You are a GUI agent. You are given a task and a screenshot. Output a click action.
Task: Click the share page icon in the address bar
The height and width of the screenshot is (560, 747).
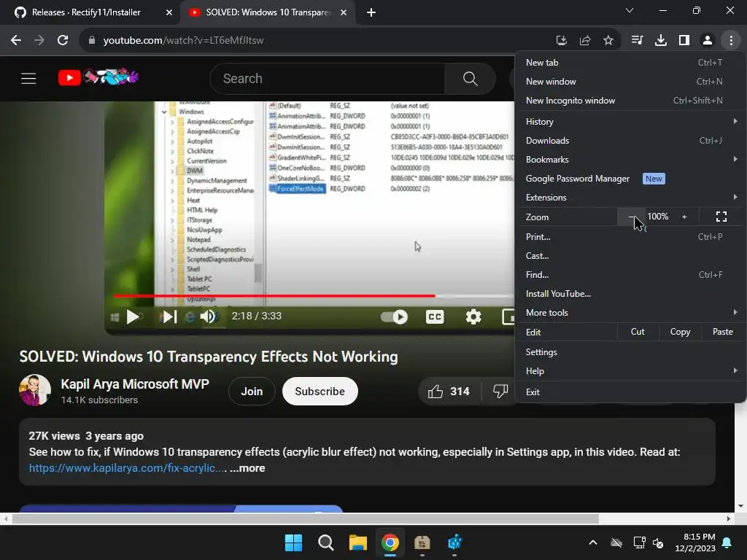585,41
